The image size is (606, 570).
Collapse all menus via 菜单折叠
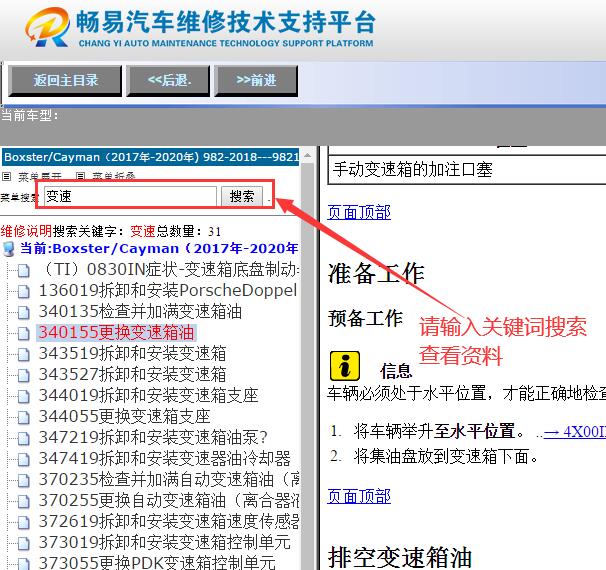[114, 177]
